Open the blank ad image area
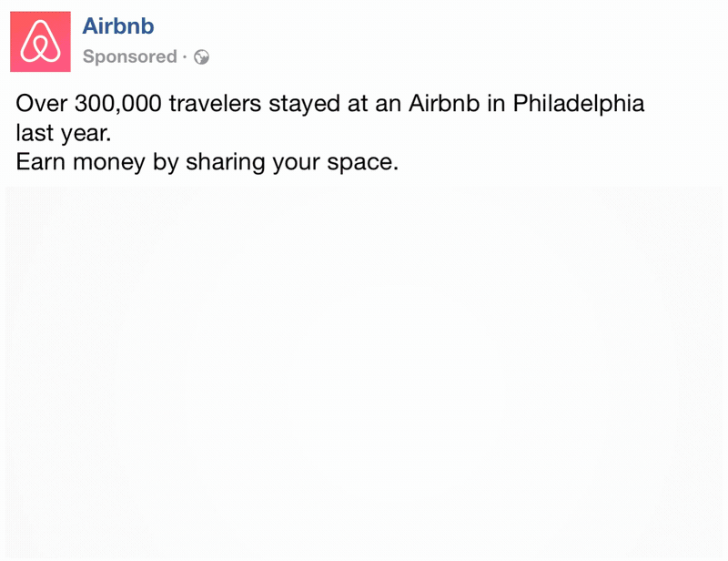728x561 pixels. tap(364, 372)
